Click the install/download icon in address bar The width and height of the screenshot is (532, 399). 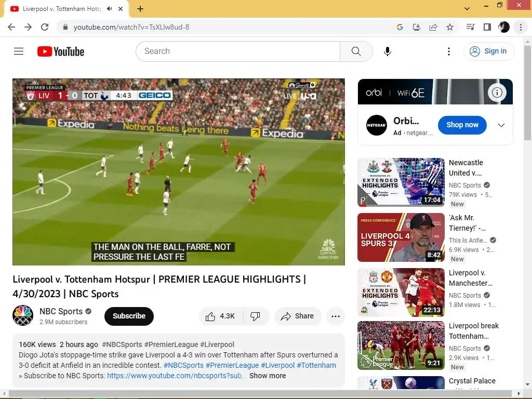coord(416,27)
